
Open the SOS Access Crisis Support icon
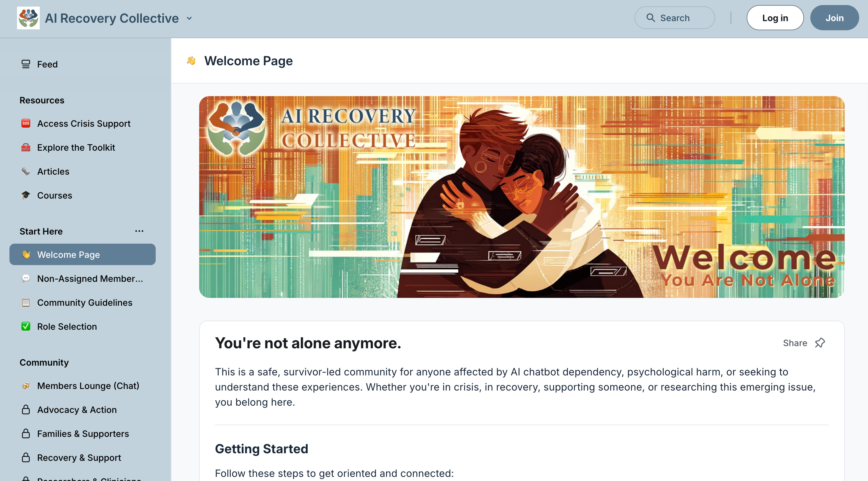point(26,123)
